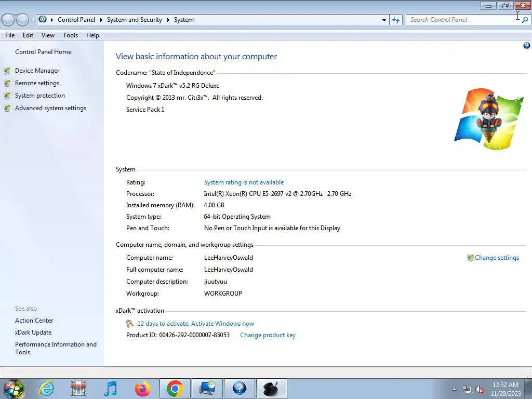
Task: Click the shield icon beside Advanced system settings
Action: coord(7,109)
